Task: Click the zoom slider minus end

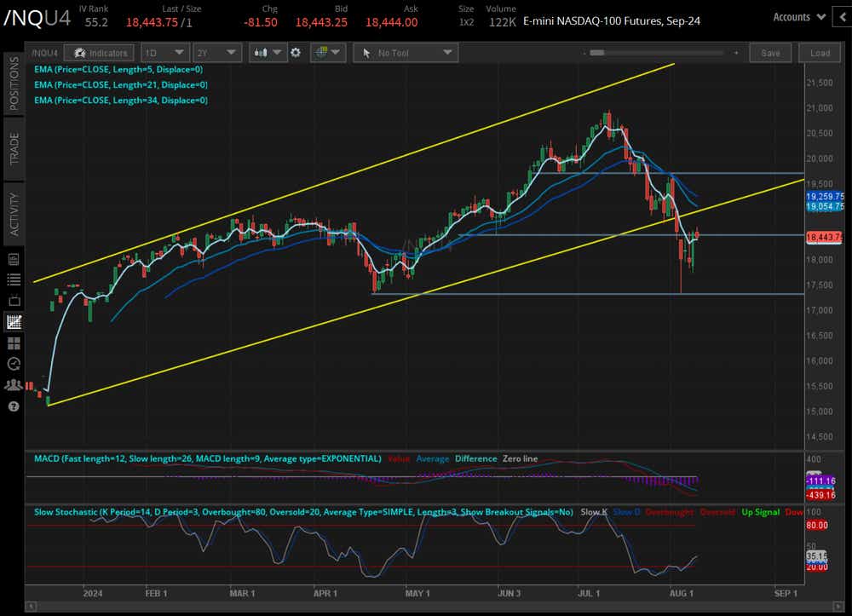Action: [x=584, y=53]
